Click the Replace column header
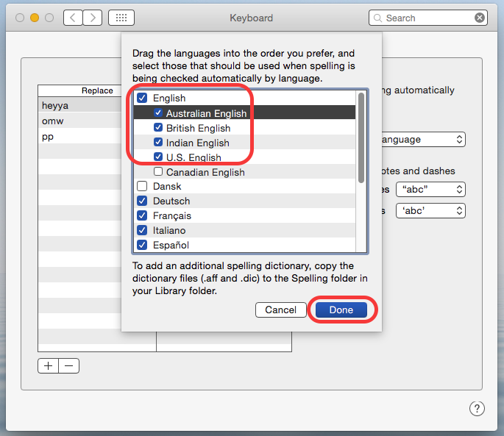This screenshot has height=436, width=504. [97, 91]
